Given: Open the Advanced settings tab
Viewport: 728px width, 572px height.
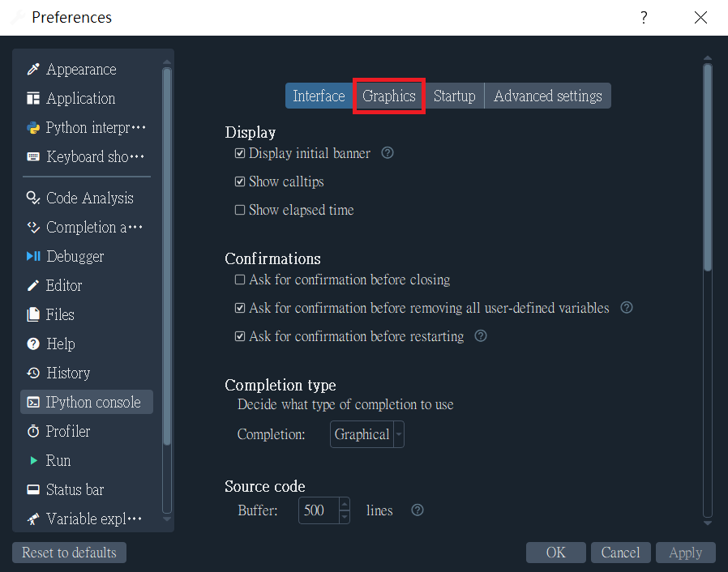Looking at the screenshot, I should [x=547, y=96].
